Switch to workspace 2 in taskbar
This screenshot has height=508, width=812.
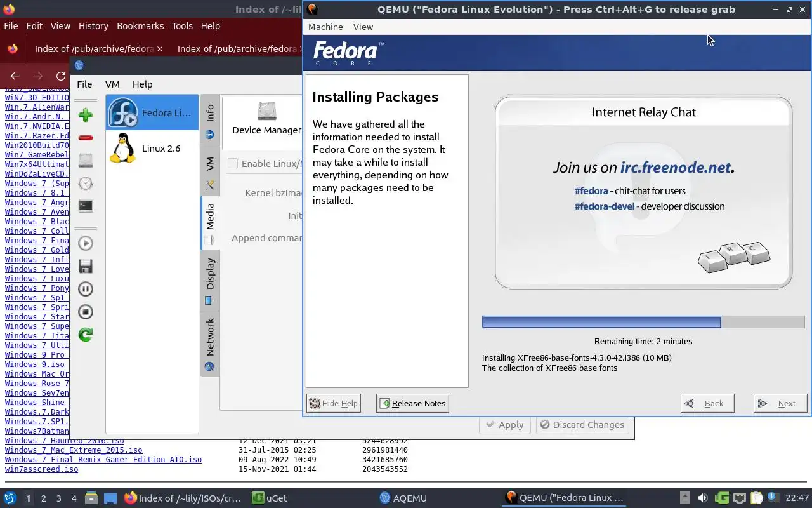[x=43, y=498]
